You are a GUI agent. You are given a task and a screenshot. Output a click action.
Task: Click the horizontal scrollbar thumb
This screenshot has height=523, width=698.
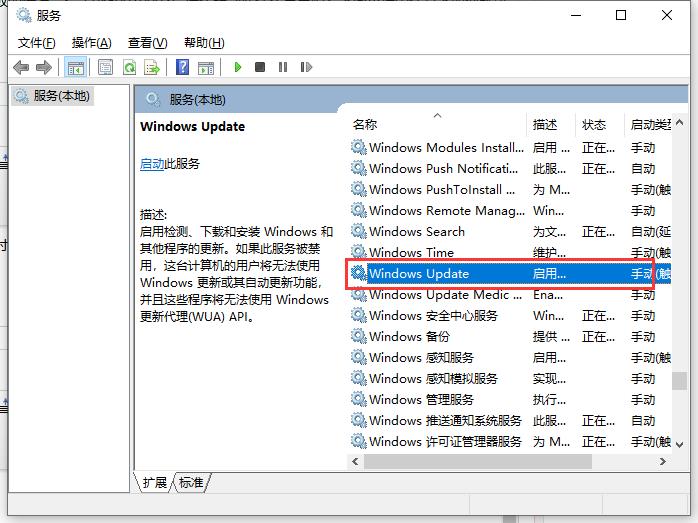478,462
